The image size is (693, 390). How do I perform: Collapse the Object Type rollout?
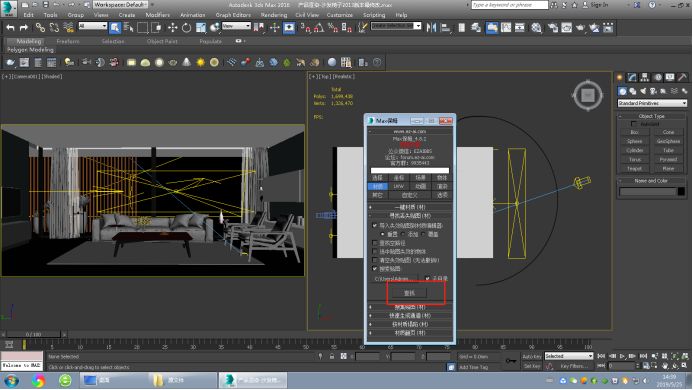(651, 116)
